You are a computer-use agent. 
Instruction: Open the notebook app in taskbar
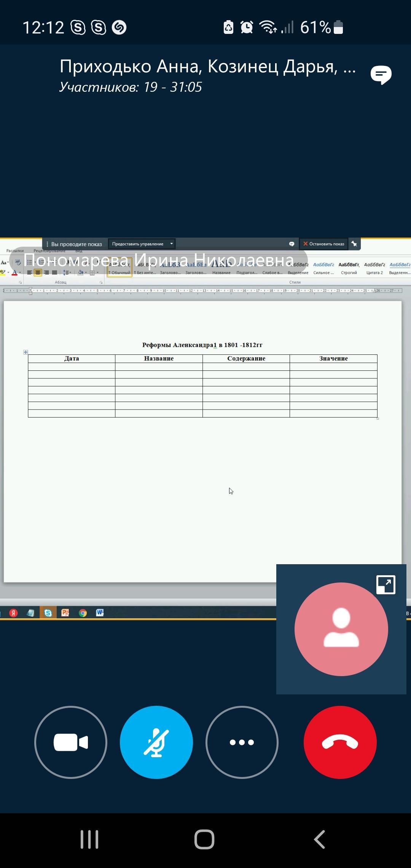click(x=30, y=613)
